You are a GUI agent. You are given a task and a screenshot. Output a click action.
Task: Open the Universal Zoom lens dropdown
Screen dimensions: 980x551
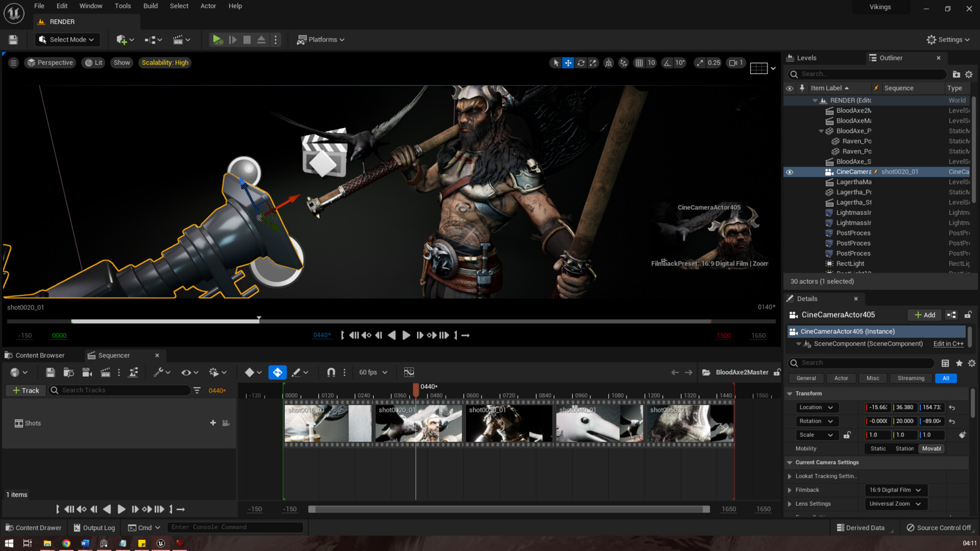[895, 504]
